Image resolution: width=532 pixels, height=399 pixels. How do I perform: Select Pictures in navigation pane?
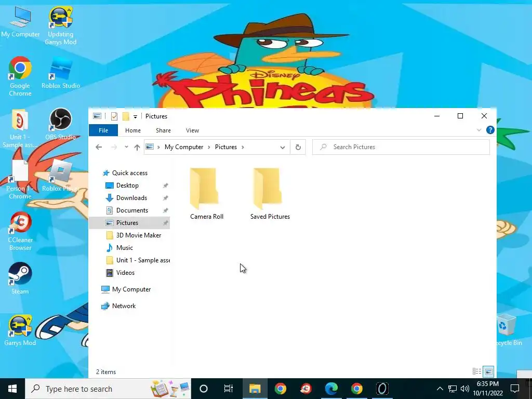pyautogui.click(x=127, y=223)
